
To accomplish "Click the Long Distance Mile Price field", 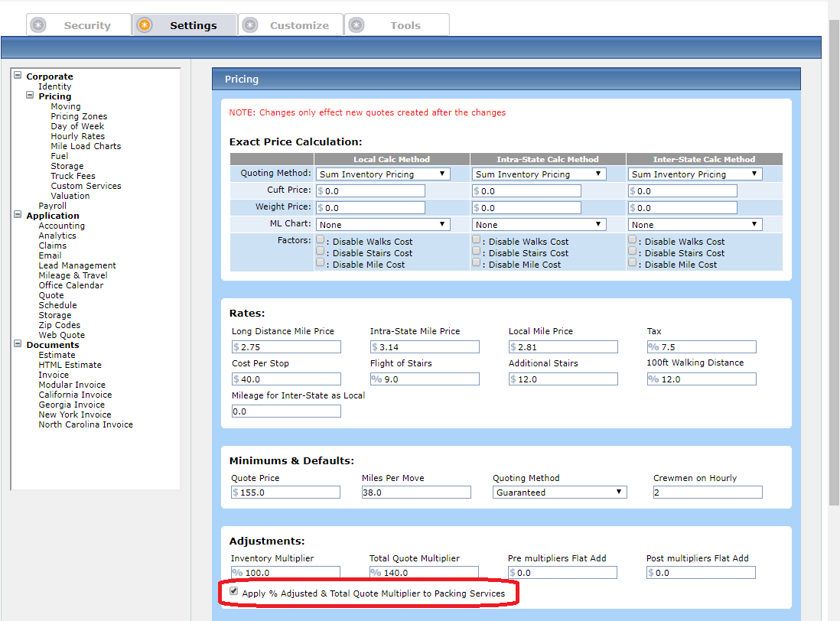I will 286,347.
